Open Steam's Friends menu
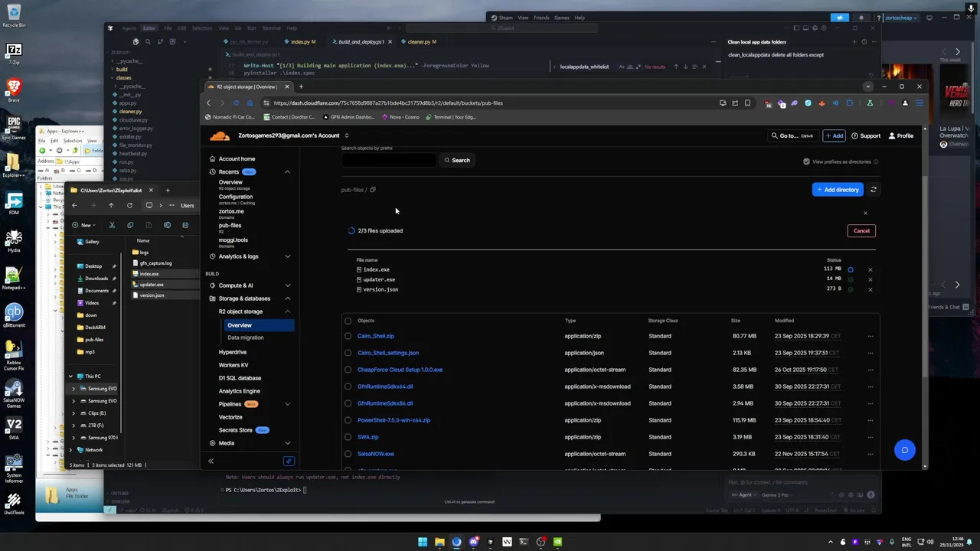The image size is (980, 551). pos(541,18)
